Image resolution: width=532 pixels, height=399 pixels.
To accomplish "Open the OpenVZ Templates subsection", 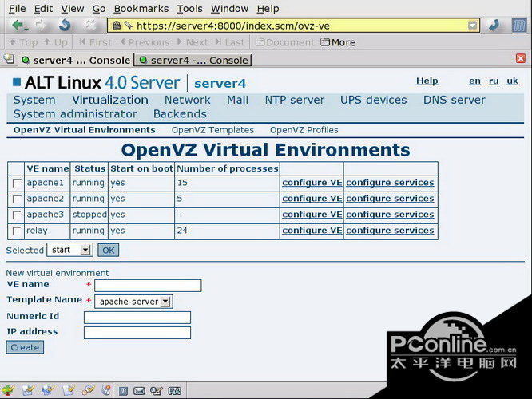I will pyautogui.click(x=212, y=130).
